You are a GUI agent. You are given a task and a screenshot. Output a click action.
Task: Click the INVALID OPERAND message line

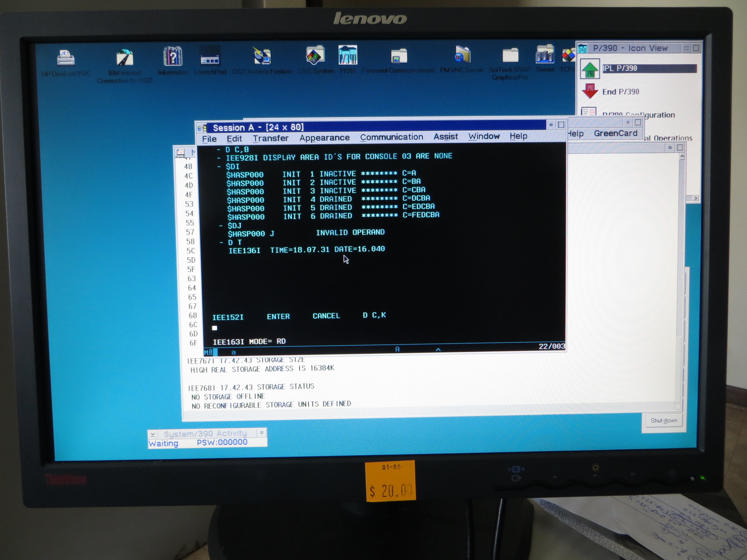point(306,233)
